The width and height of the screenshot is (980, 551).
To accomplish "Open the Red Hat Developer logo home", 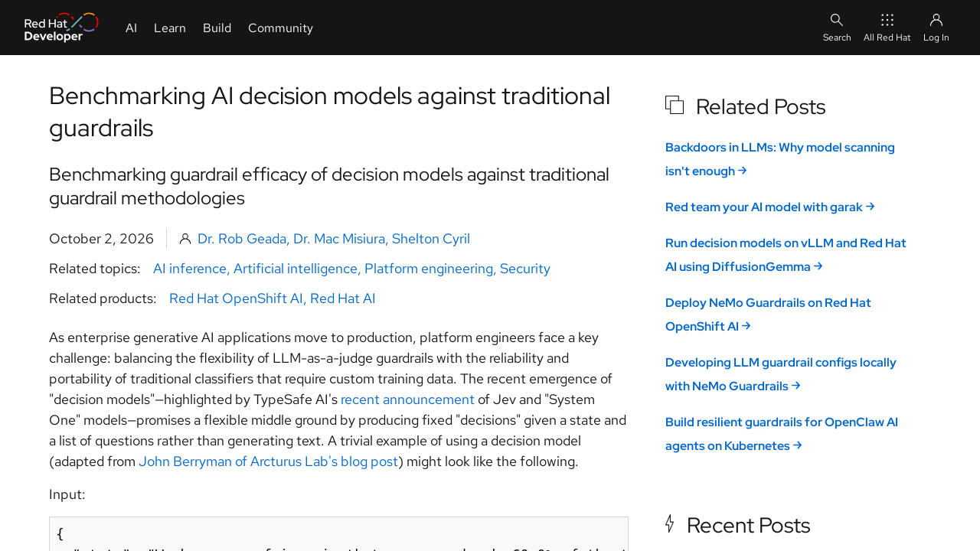I will point(61,28).
